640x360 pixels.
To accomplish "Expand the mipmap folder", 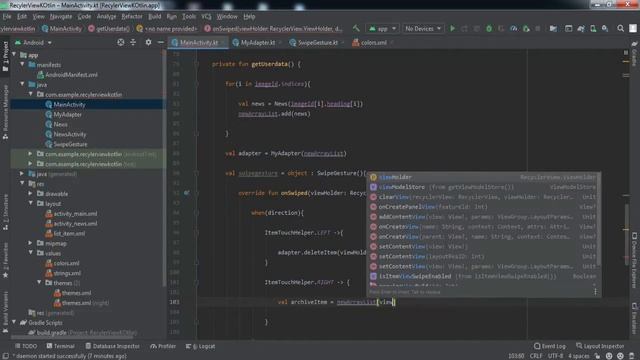I will click(x=31, y=243).
